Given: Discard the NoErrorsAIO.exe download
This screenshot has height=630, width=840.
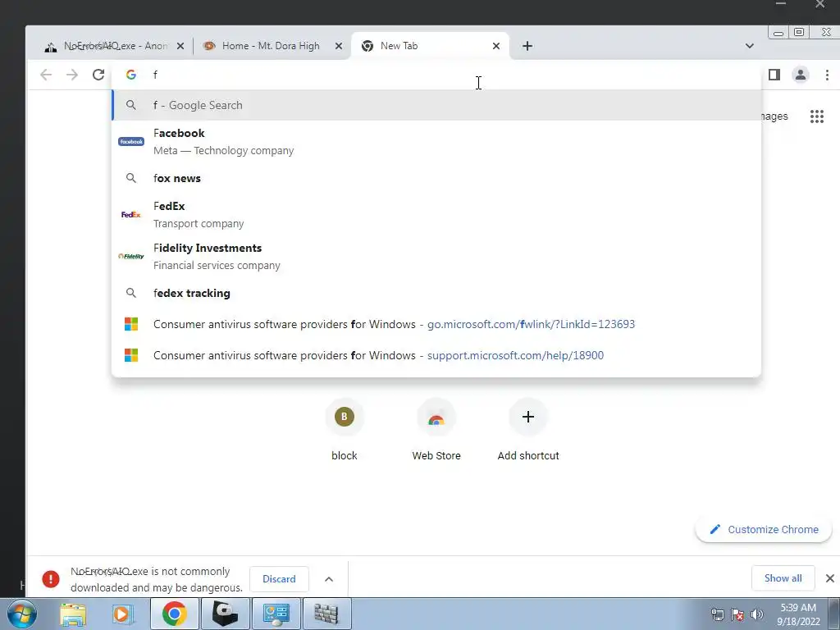Looking at the screenshot, I should [x=279, y=578].
